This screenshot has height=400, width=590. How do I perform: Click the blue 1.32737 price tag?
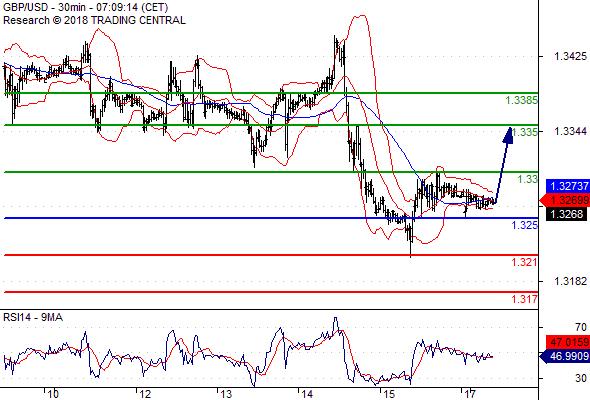568,186
